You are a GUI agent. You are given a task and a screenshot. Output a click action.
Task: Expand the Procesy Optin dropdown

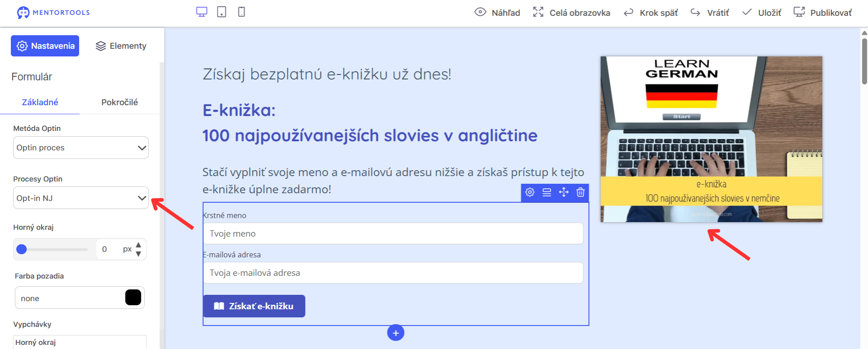click(81, 198)
